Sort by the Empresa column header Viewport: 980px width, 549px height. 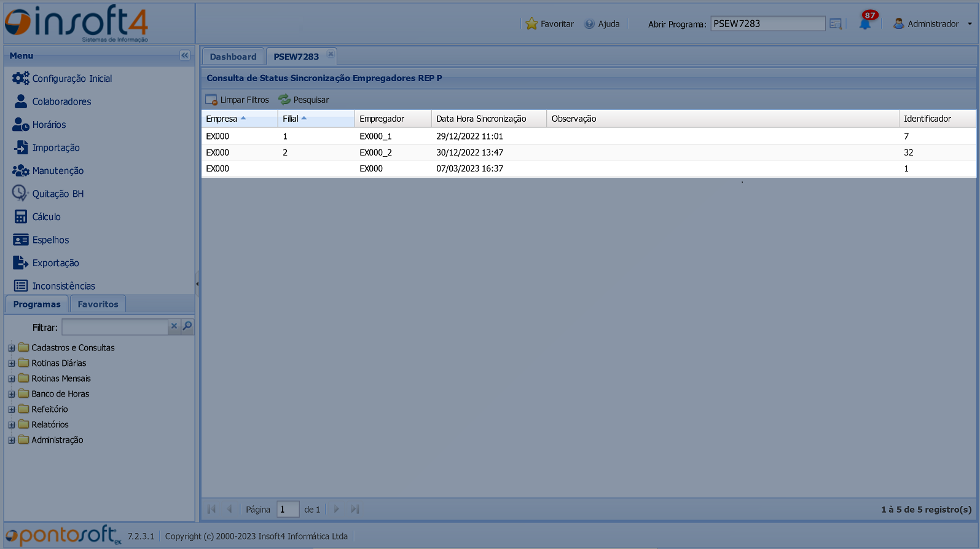[222, 119]
